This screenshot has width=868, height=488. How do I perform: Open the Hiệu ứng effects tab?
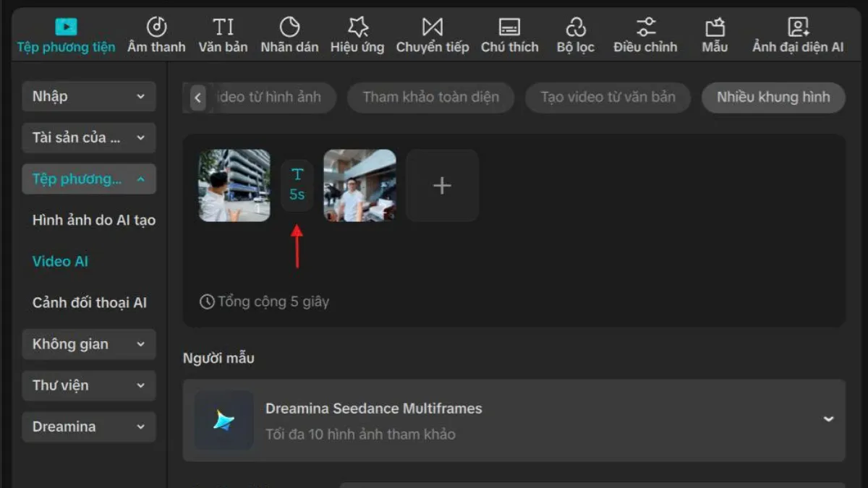(357, 35)
